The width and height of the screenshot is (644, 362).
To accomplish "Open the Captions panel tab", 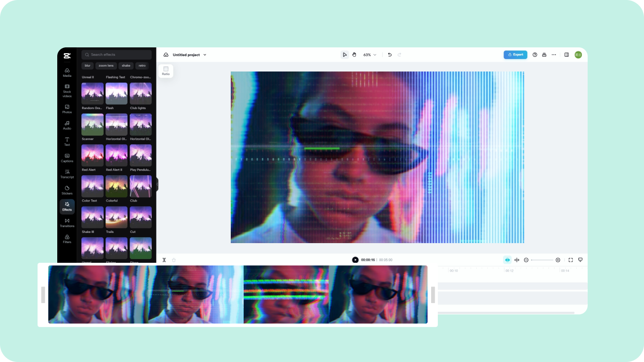I will 67,158.
